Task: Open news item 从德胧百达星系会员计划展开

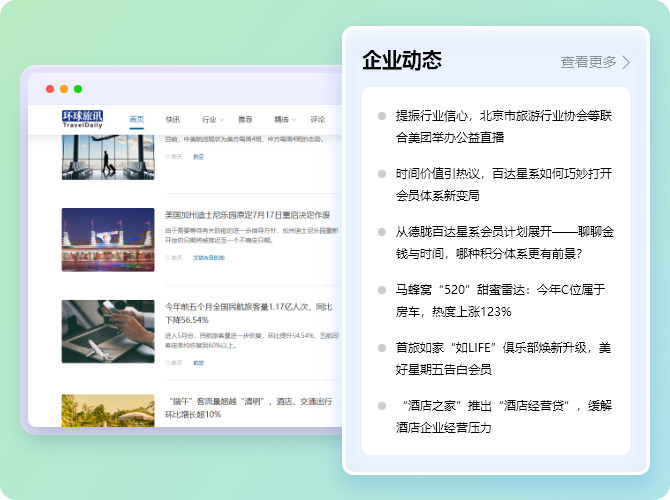Action: click(x=505, y=243)
